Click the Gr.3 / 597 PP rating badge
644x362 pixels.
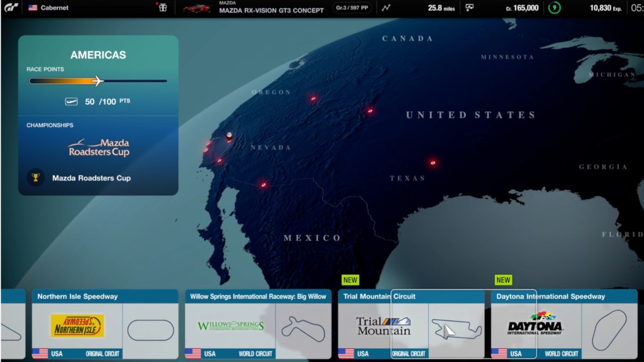click(352, 8)
